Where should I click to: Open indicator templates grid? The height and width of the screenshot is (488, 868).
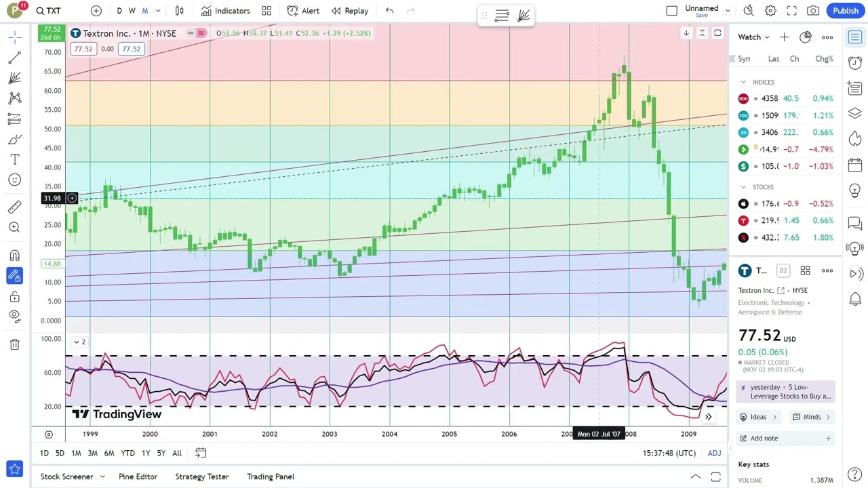click(267, 11)
